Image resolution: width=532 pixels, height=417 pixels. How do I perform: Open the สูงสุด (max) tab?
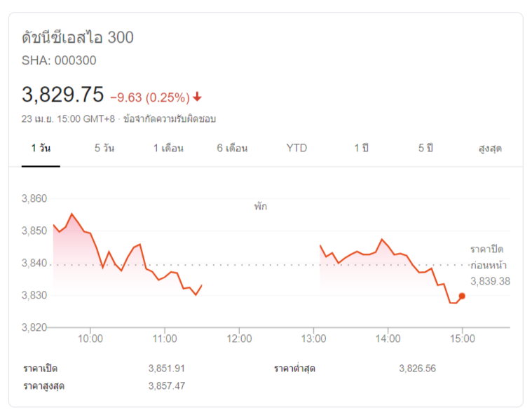point(490,149)
